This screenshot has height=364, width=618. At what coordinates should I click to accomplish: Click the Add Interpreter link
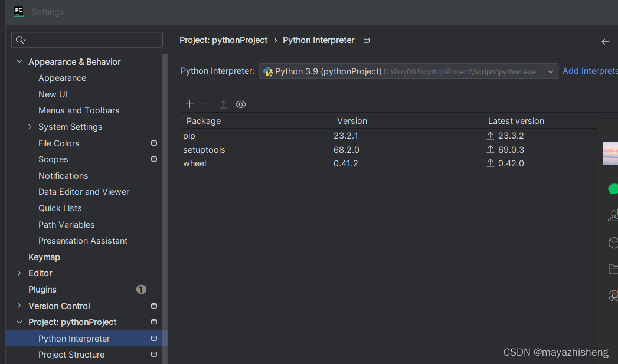coord(590,71)
